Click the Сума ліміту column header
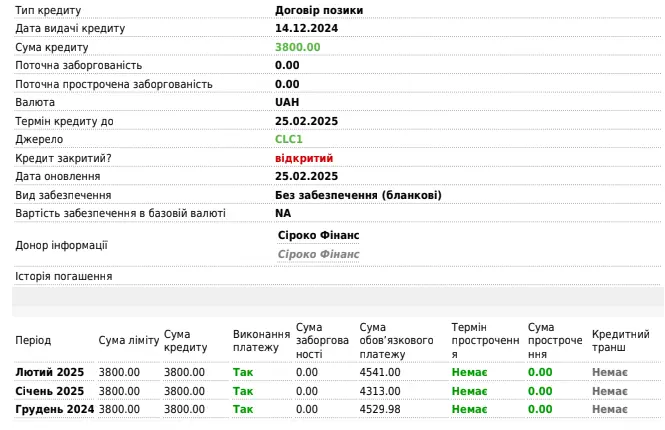The height and width of the screenshot is (430, 665). tap(128, 341)
